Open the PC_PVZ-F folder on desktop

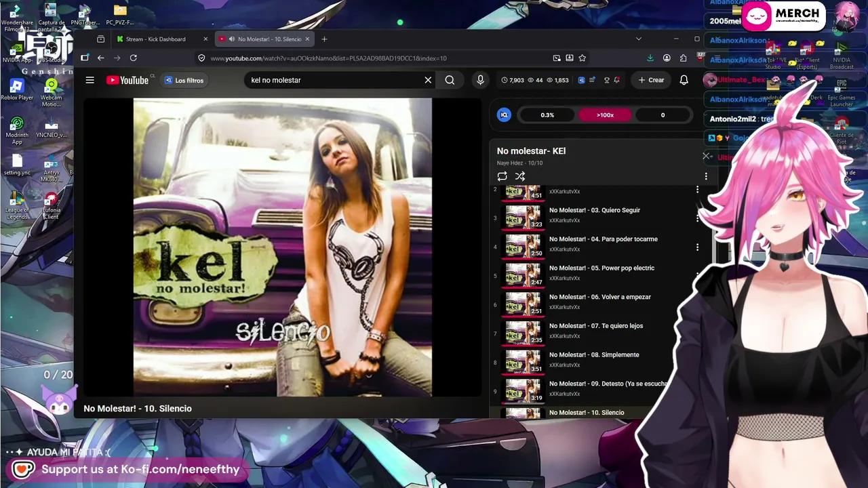pos(120,15)
